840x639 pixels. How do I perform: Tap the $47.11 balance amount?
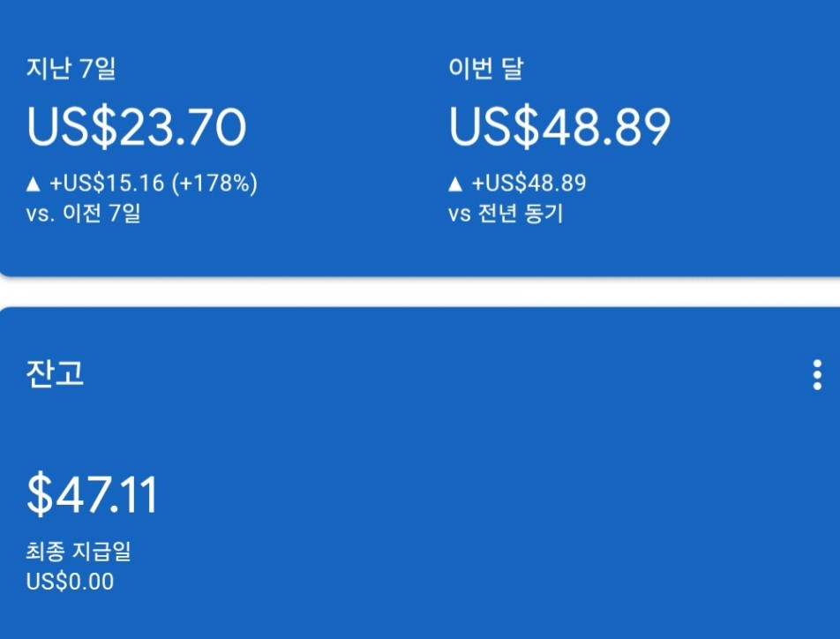(93, 495)
